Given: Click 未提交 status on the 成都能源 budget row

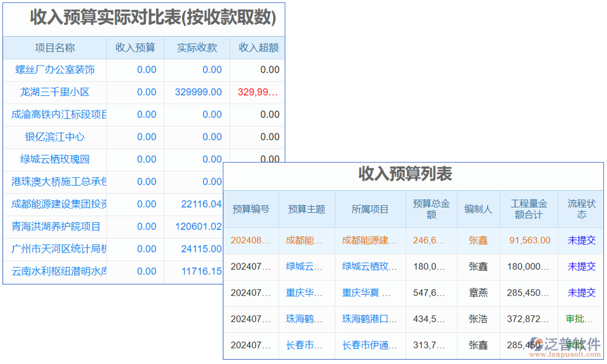Looking at the screenshot, I should pos(581,240).
